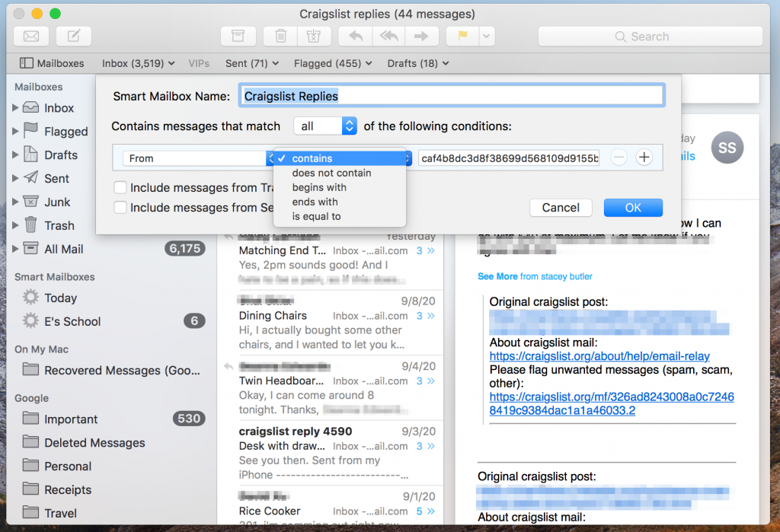Expand the Inbox mailbox triangle
Image resolution: width=780 pixels, height=532 pixels.
15,107
